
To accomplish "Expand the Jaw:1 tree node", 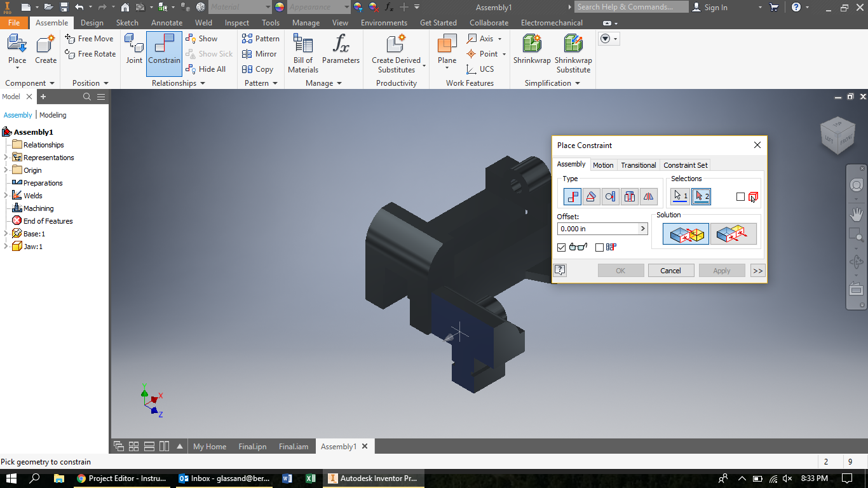I will tap(6, 247).
